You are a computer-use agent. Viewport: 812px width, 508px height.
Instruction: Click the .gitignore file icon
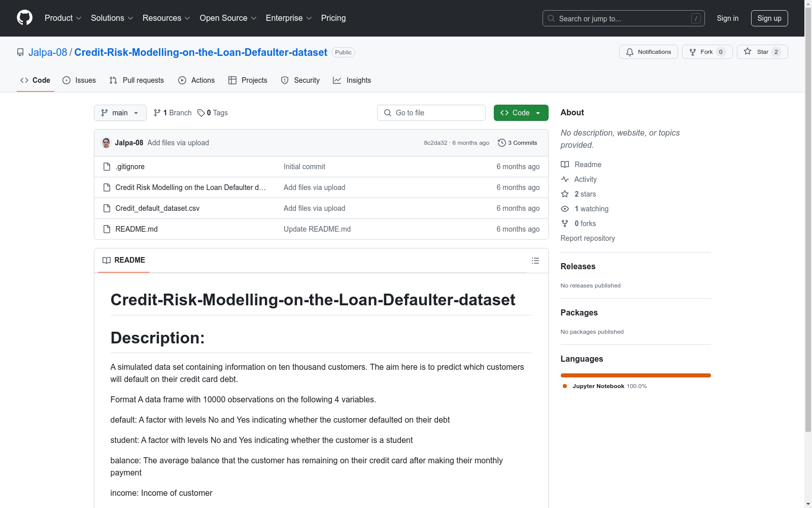(107, 167)
